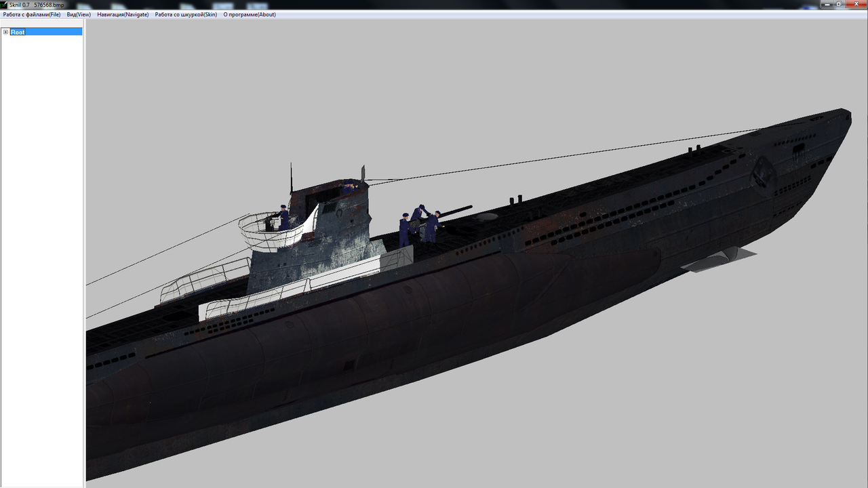Open the Навигация(Navigate) menu
The image size is (868, 488).
(x=123, y=14)
